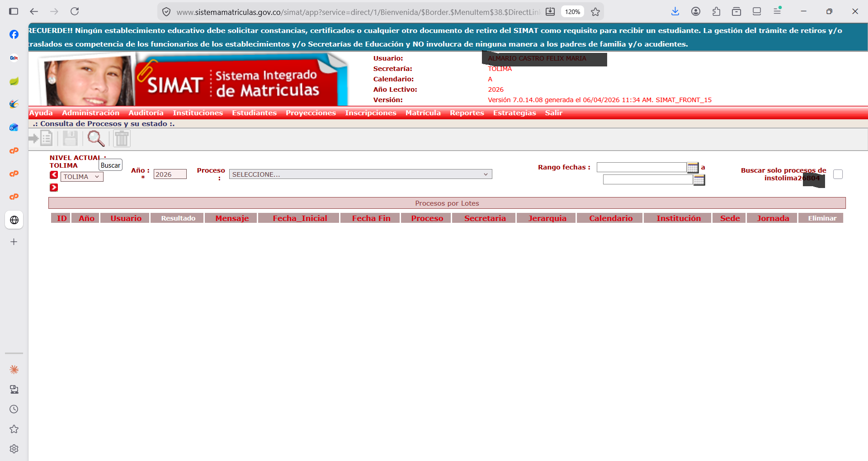The width and height of the screenshot is (868, 461).
Task: Click the browser back arrow
Action: click(x=34, y=11)
